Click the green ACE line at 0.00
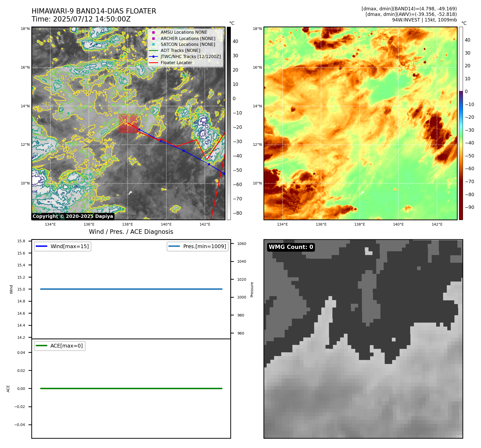Image resolution: width=481 pixels, height=448 pixels. [x=131, y=388]
